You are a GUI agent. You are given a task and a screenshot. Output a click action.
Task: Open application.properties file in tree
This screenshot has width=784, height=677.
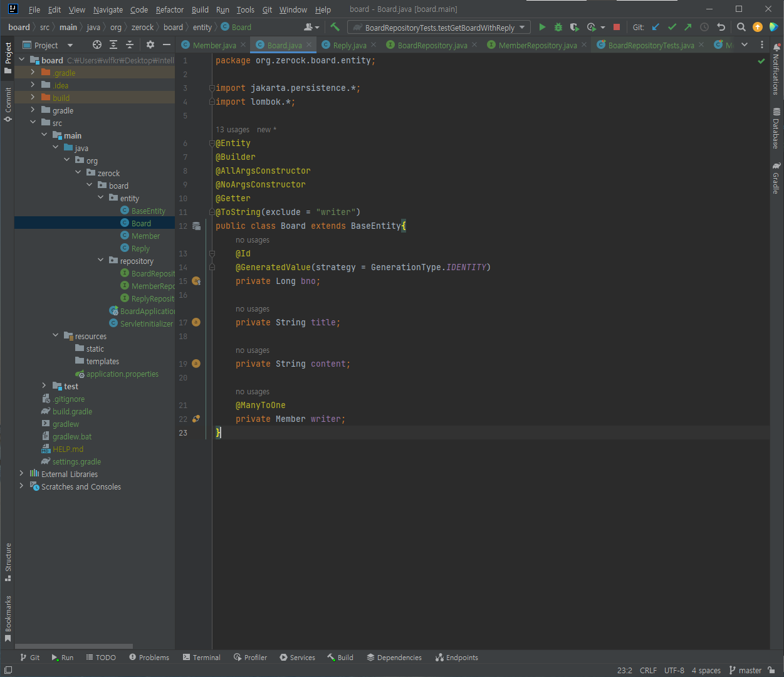tap(122, 374)
